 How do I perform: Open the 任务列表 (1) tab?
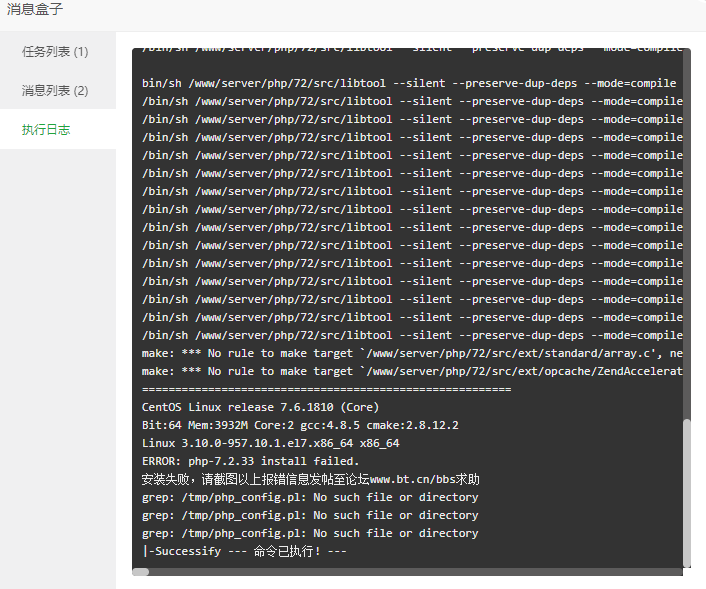click(x=58, y=52)
